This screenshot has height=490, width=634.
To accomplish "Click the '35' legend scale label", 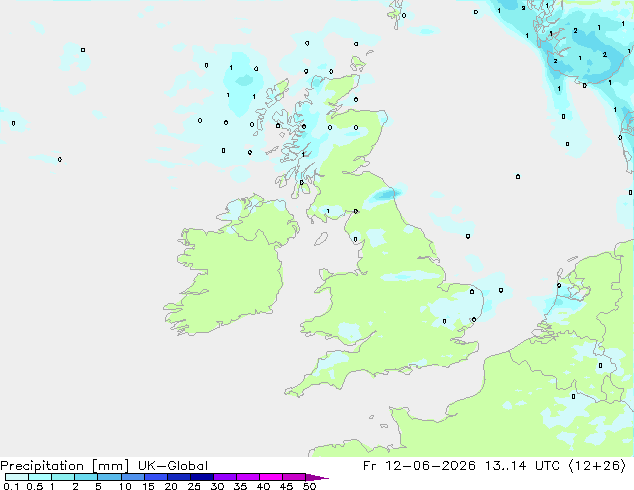I will pos(240,486).
